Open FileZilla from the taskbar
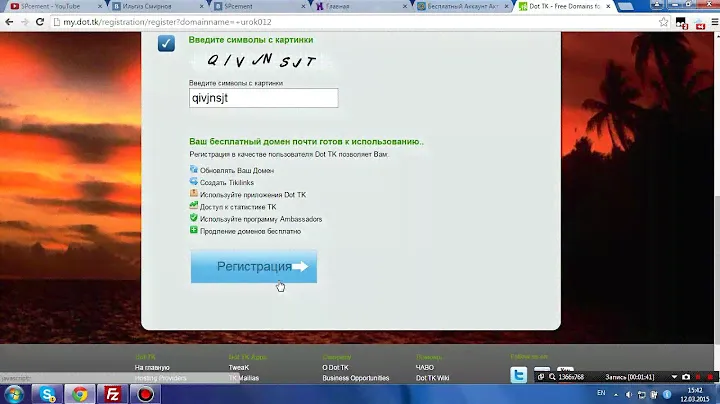The height and width of the screenshot is (404, 720). pyautogui.click(x=113, y=393)
